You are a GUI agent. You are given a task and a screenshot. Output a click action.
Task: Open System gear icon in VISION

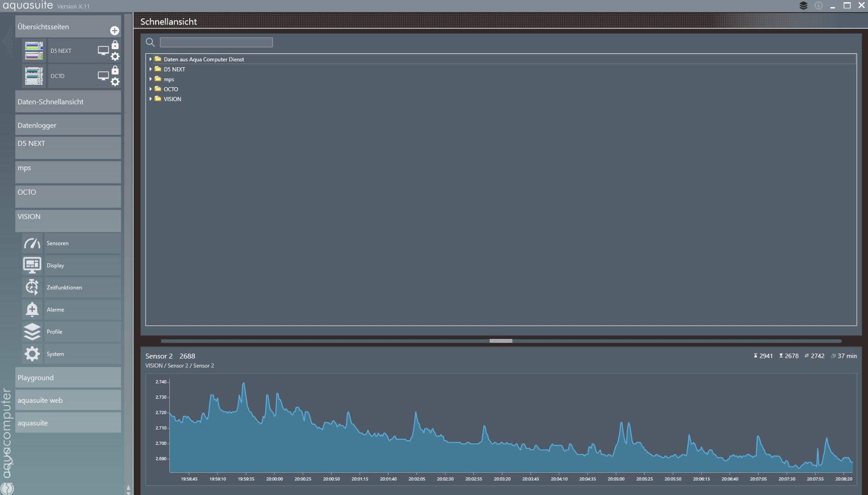32,354
